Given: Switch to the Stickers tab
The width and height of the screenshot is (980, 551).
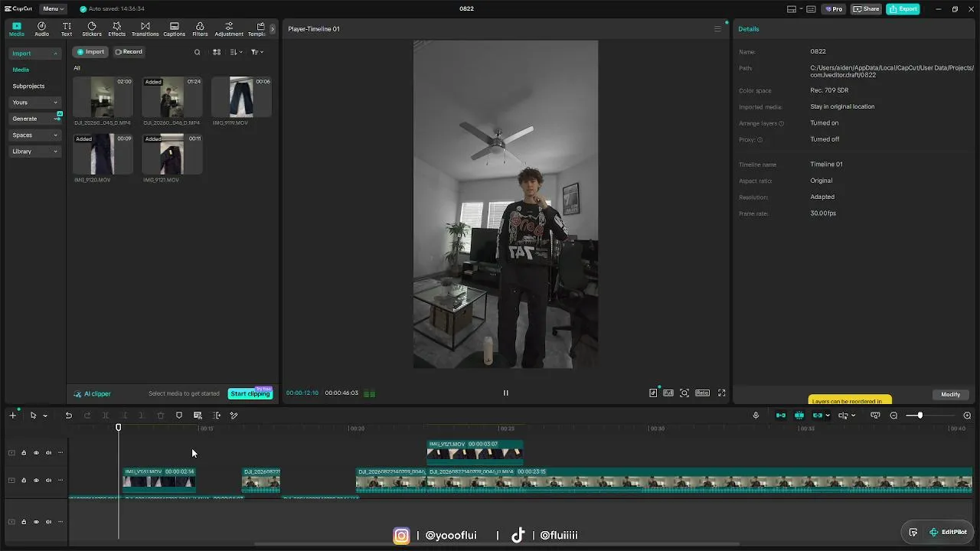Looking at the screenshot, I should (92, 29).
